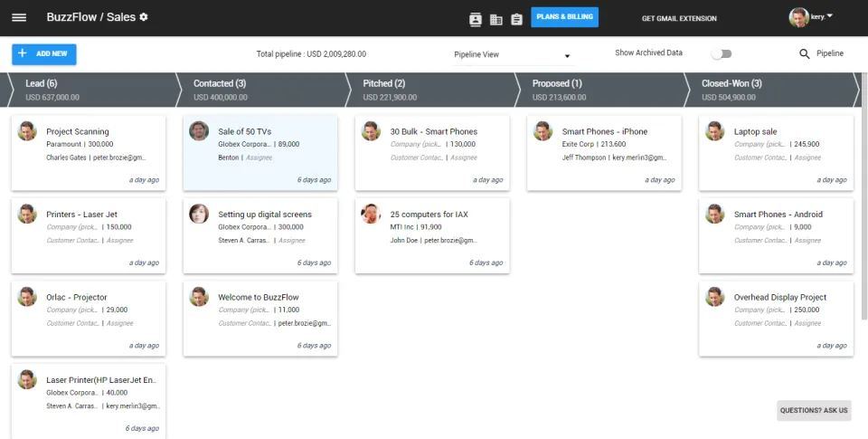
Task: Click 213,600 amount on iPhone deal
Action: (x=613, y=144)
